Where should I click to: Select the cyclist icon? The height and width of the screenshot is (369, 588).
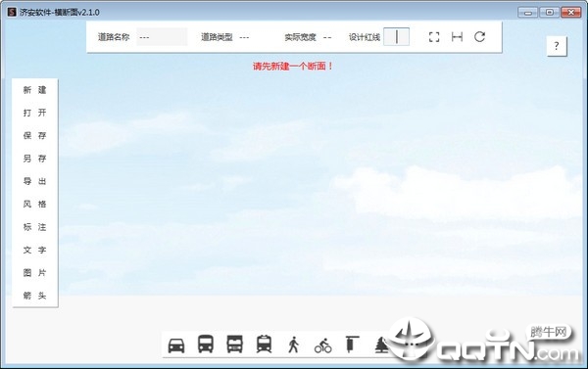pyautogui.click(x=322, y=346)
